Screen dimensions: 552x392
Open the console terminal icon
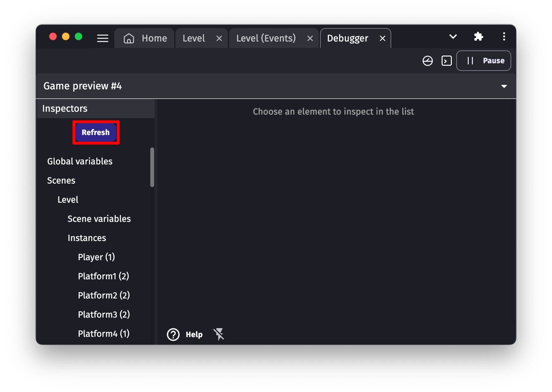[446, 61]
